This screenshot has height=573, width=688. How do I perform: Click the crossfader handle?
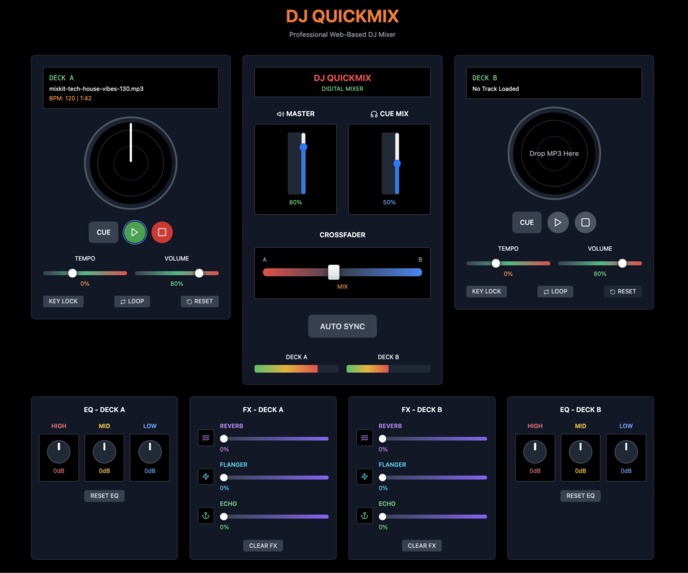pyautogui.click(x=333, y=272)
